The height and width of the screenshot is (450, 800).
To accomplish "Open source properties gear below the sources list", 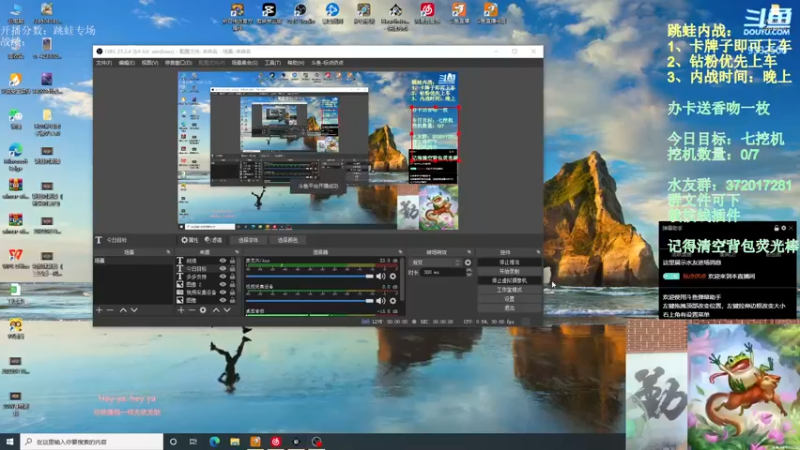I will 203,310.
